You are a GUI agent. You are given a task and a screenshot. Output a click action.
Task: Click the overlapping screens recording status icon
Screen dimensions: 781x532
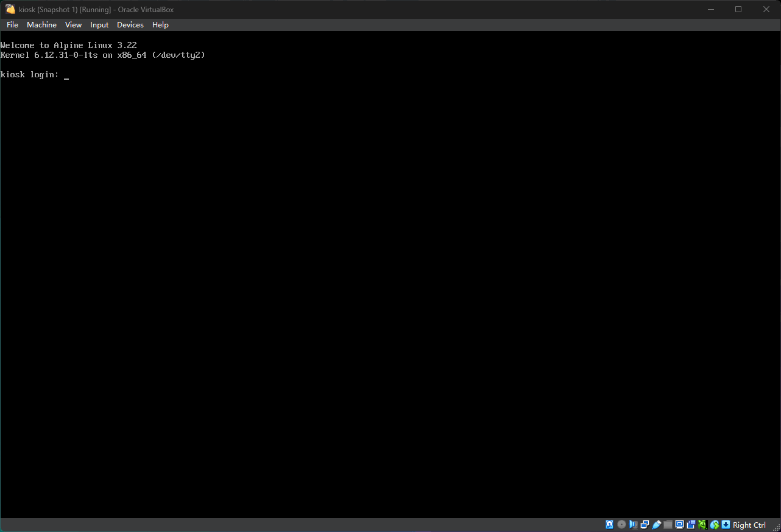point(691,525)
